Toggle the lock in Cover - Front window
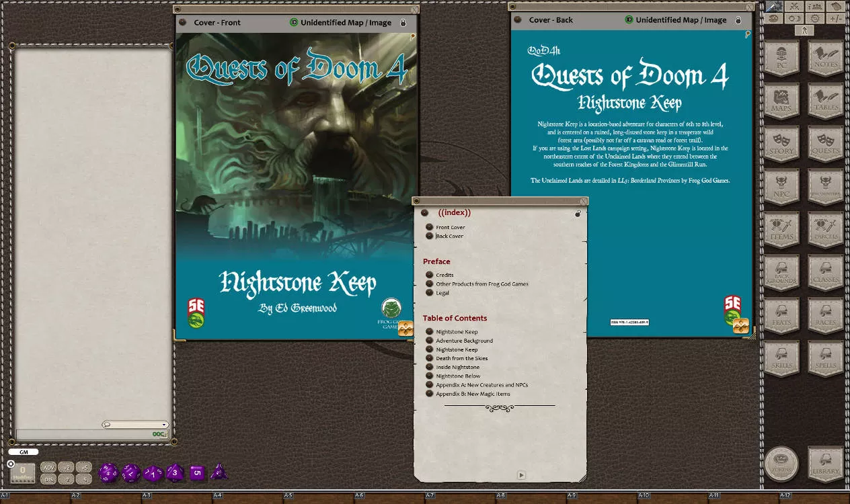 (x=403, y=23)
